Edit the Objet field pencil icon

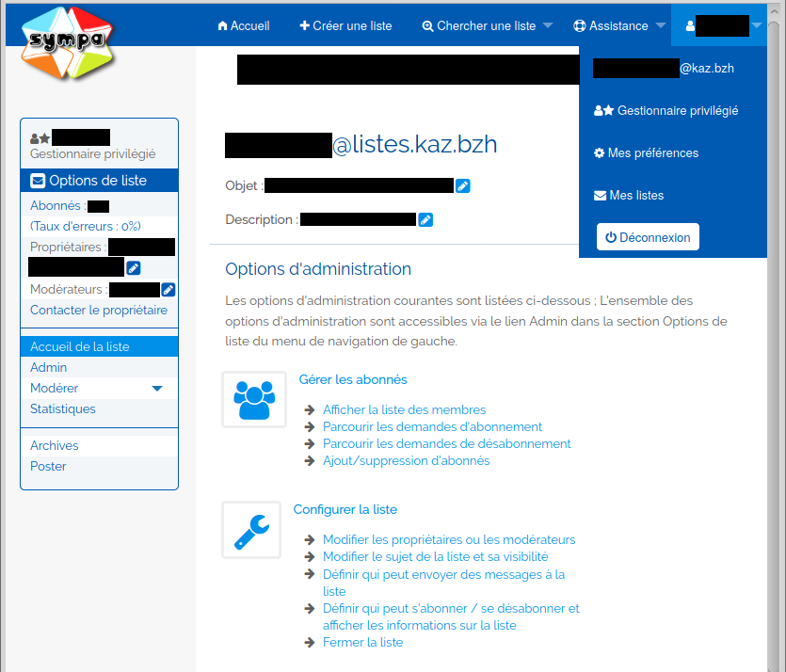pos(462,186)
